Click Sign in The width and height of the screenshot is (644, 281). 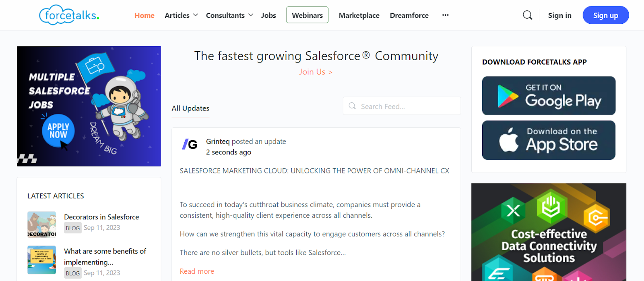click(x=560, y=15)
